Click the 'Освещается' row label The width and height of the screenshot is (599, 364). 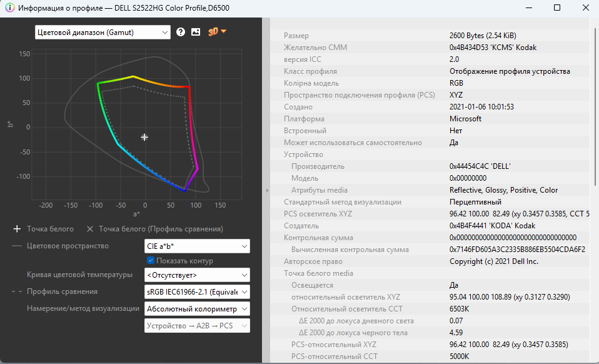312,285
